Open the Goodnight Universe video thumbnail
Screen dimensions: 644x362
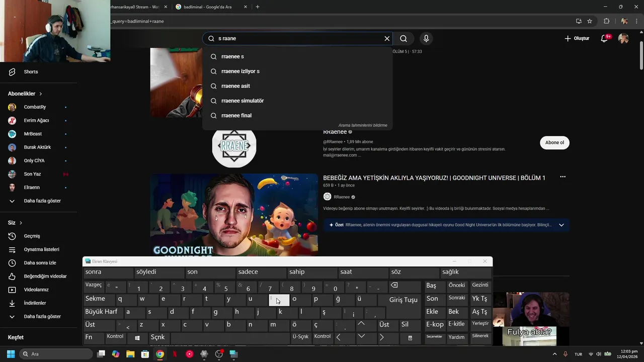tap(234, 215)
